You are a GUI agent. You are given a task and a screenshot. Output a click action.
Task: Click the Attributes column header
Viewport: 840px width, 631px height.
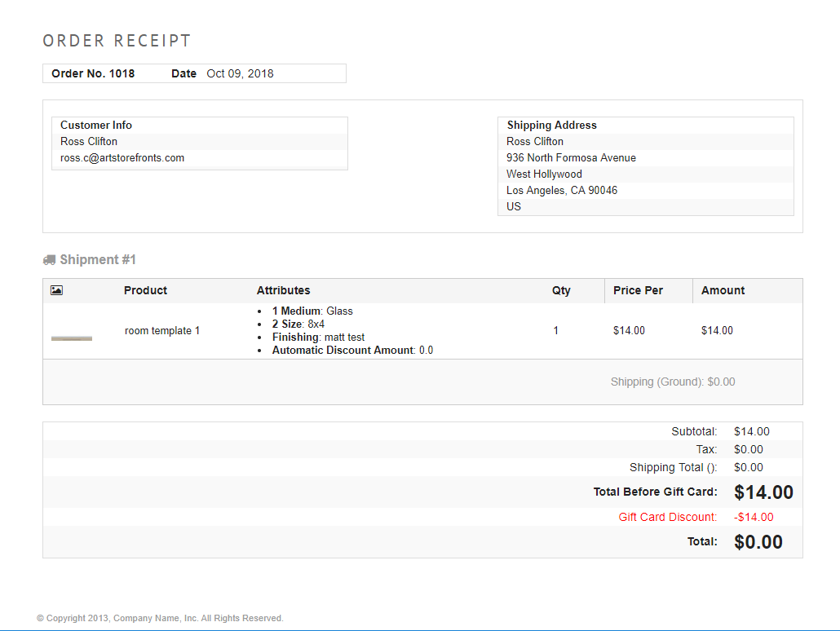tap(283, 290)
